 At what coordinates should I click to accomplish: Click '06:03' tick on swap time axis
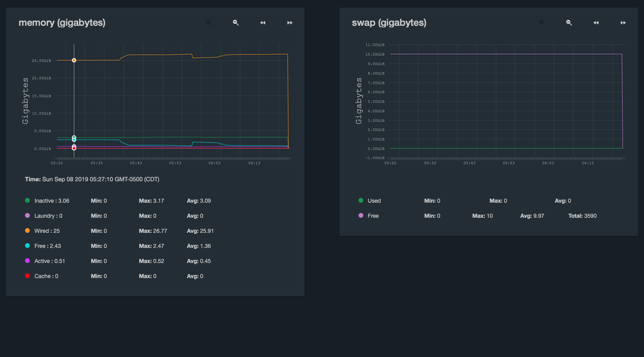(548, 163)
